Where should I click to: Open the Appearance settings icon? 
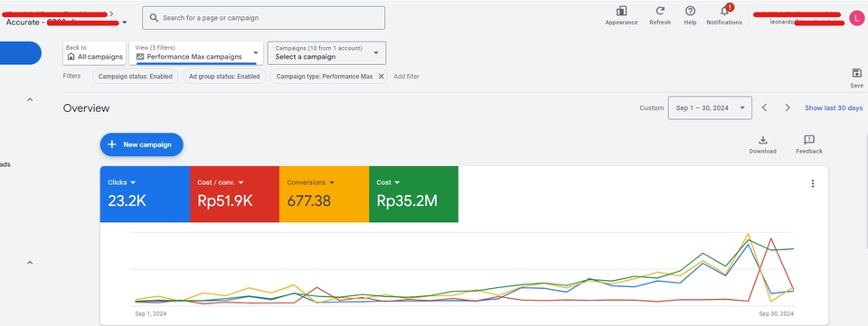pos(621,11)
